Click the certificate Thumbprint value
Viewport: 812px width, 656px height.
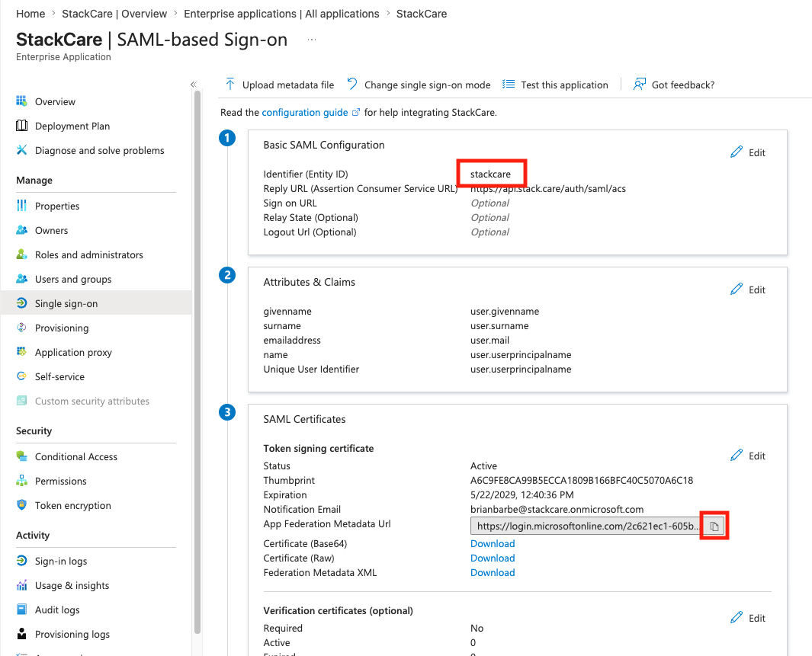[x=582, y=480]
